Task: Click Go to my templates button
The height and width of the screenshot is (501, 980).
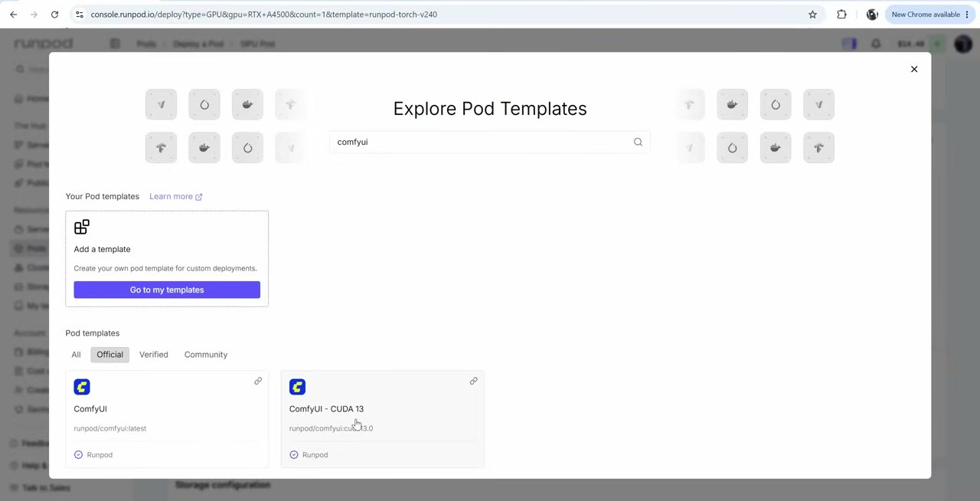Action: pos(167,290)
